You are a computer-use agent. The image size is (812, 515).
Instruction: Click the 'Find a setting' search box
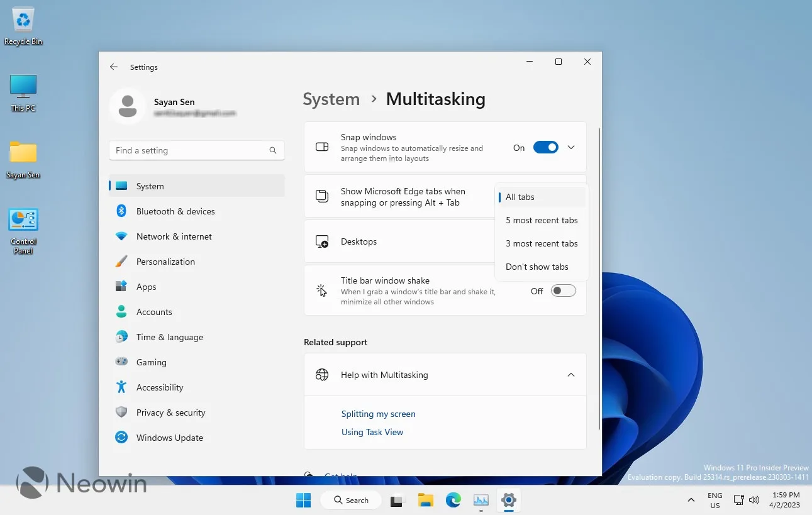tap(189, 150)
